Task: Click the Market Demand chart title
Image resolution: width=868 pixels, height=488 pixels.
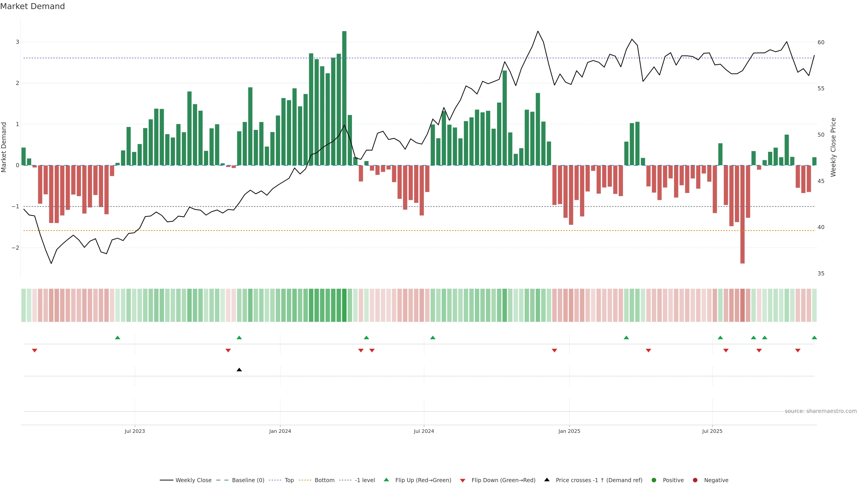Action: tap(32, 6)
